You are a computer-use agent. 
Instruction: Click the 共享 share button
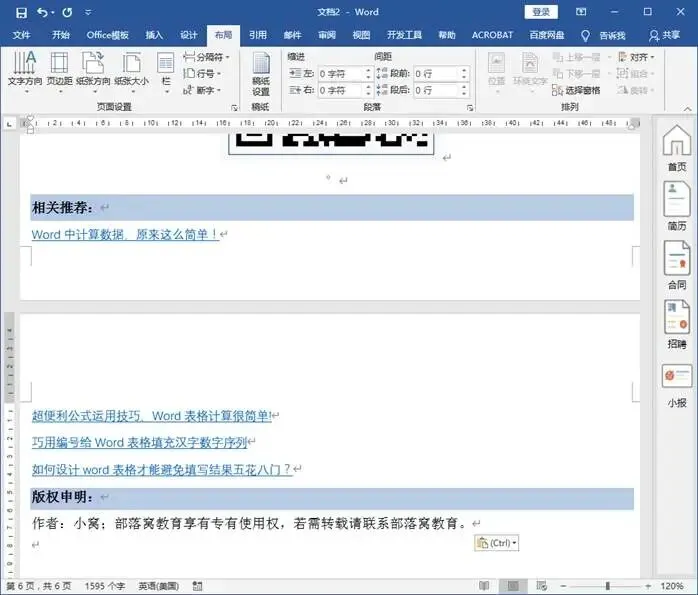(664, 36)
